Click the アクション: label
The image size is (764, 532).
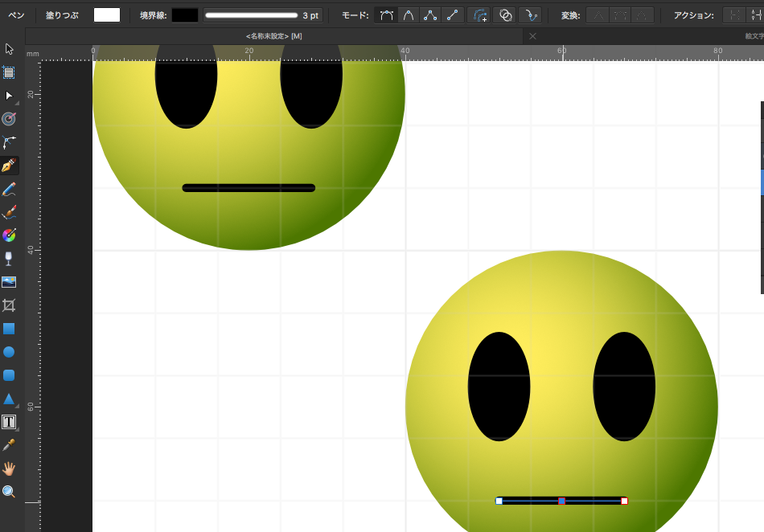pyautogui.click(x=694, y=15)
